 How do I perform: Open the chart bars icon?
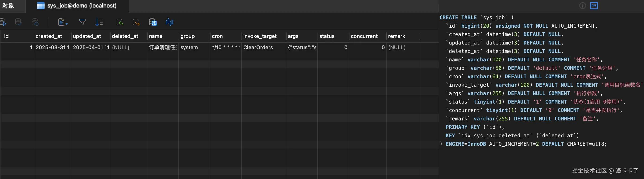coord(169,22)
